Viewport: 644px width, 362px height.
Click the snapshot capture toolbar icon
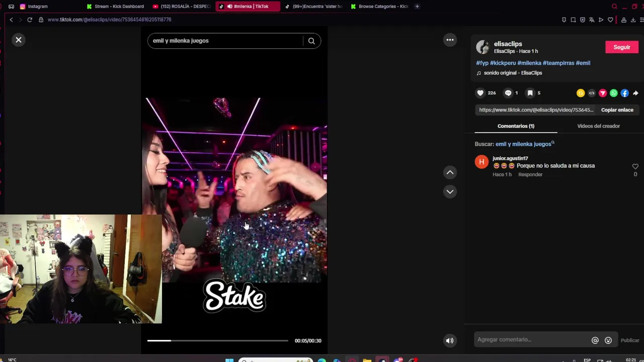click(x=573, y=20)
